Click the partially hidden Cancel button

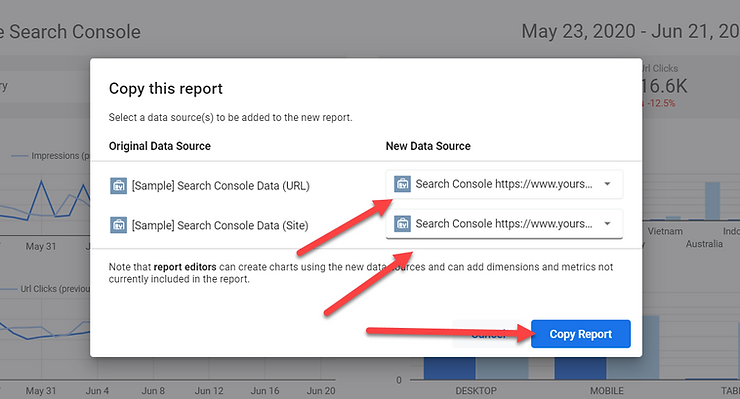point(489,334)
